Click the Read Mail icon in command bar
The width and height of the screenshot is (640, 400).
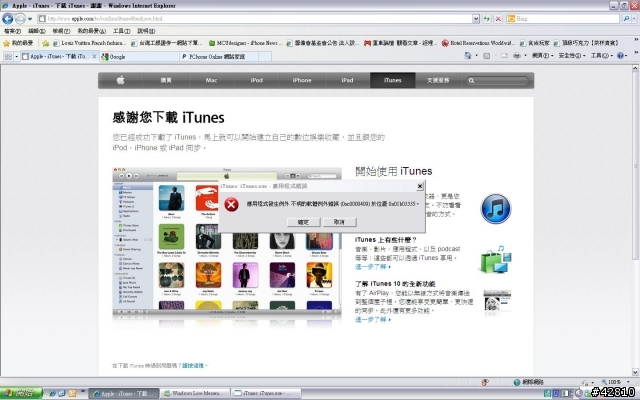pos(504,56)
